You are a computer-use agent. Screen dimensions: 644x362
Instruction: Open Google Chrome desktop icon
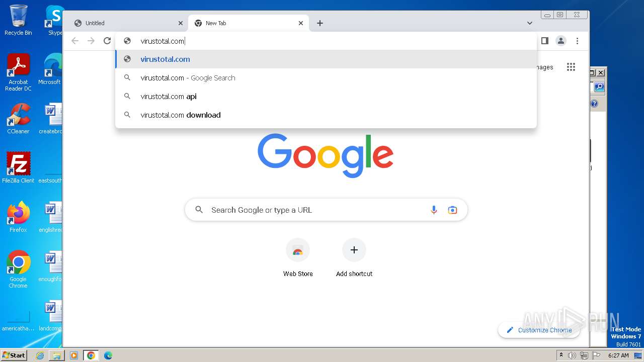[x=18, y=269]
